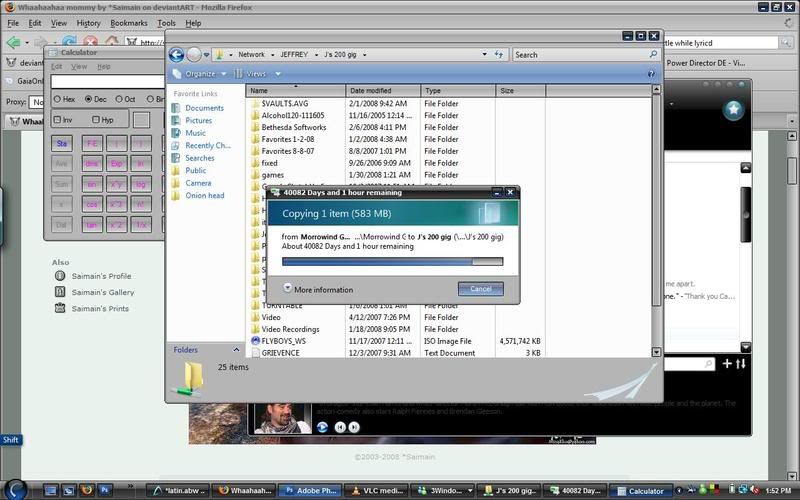Click the next track button in player
The height and width of the screenshot is (500, 800).
pyautogui.click(x=354, y=427)
